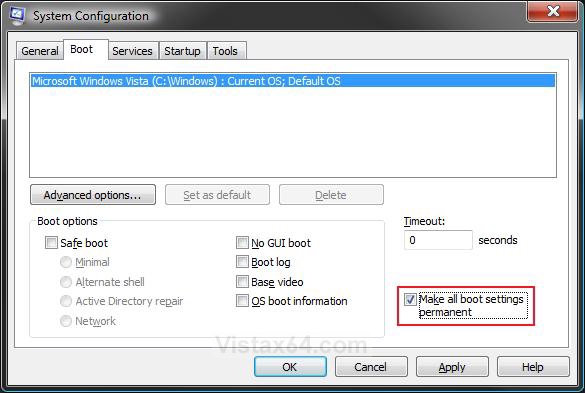Enable the No GUI boot checkbox
The height and width of the screenshot is (393, 585).
pos(242,243)
